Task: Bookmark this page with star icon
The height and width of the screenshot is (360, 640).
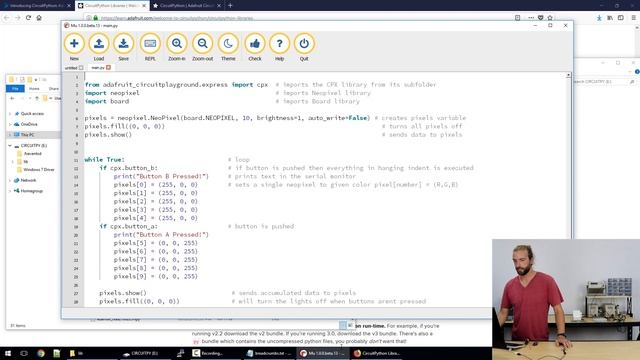Action: point(550,18)
